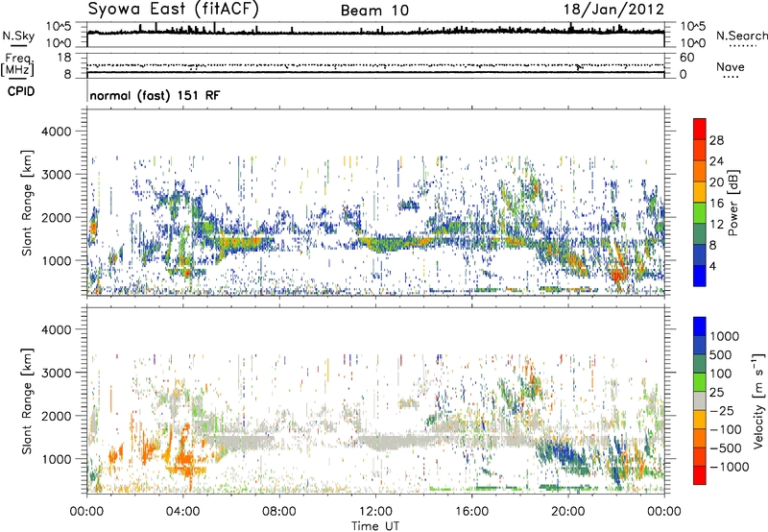
Task: Click the "28" power scale value
Action: tap(716, 140)
